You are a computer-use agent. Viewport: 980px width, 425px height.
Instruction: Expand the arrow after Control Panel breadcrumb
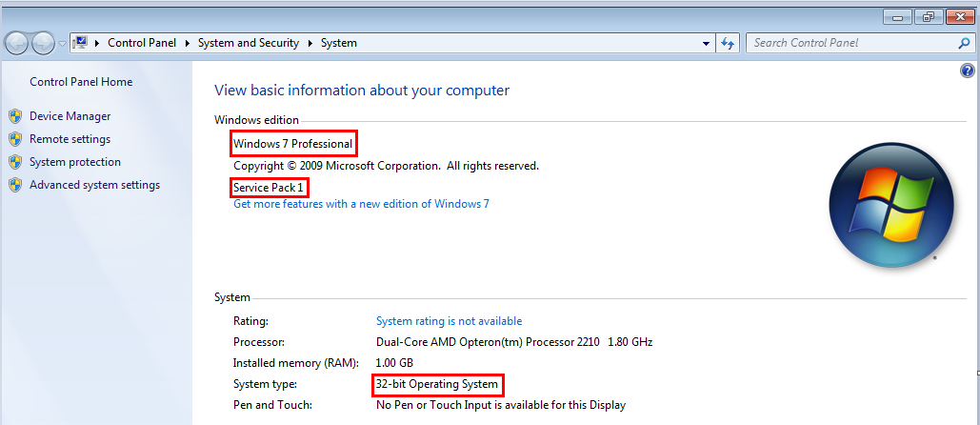[188, 43]
